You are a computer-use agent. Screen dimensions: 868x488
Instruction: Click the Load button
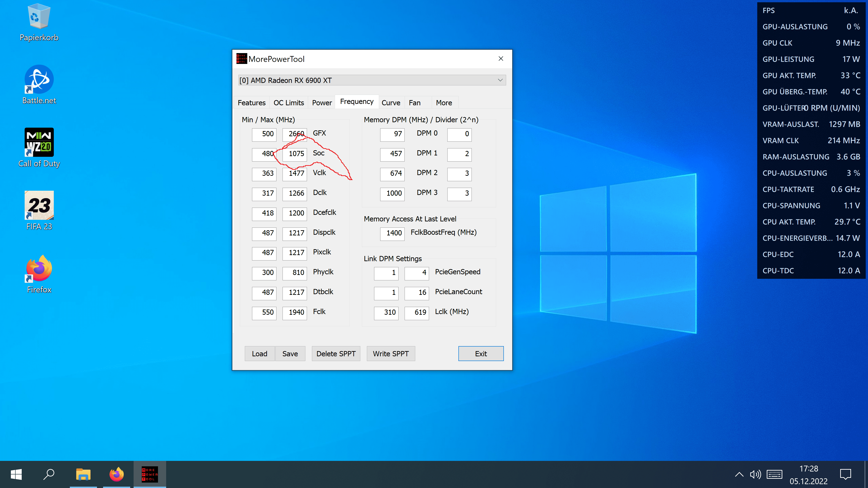point(259,354)
